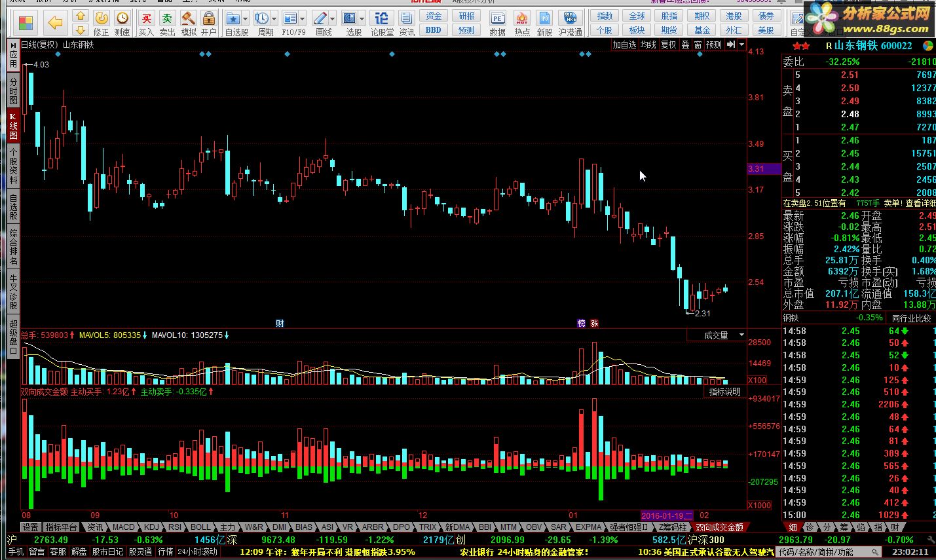The width and height of the screenshot is (936, 560).
Task: Open the 个股资料 sidebar tab
Action: 14,166
